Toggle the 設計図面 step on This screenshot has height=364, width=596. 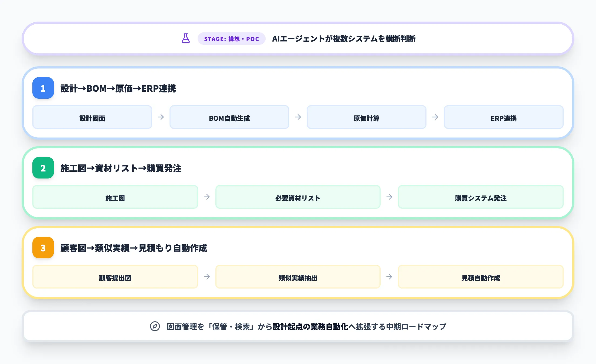(92, 117)
